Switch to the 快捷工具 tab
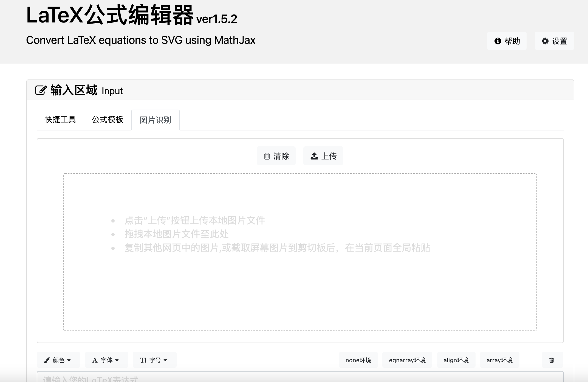The height and width of the screenshot is (382, 588). point(60,119)
